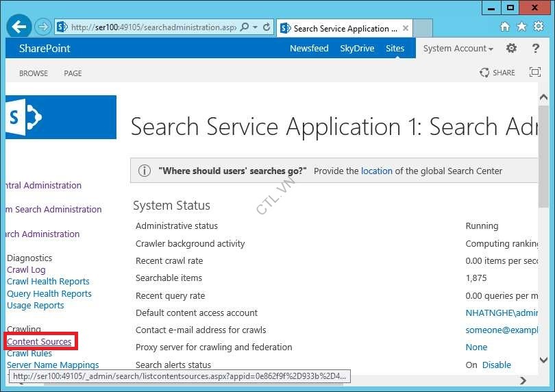
Task: Click the SharePoint favicon in address bar
Action: [x=62, y=27]
